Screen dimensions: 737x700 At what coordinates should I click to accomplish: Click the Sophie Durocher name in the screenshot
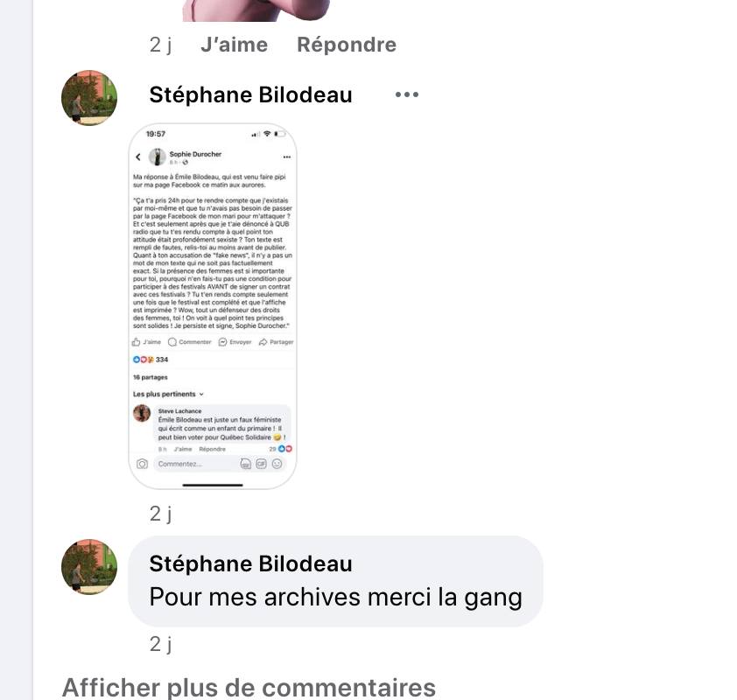[195, 154]
